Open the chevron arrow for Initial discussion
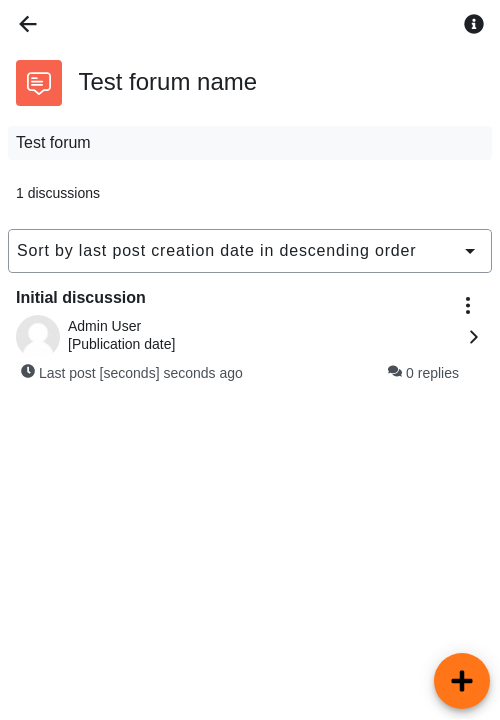The height and width of the screenshot is (720, 500). [473, 337]
